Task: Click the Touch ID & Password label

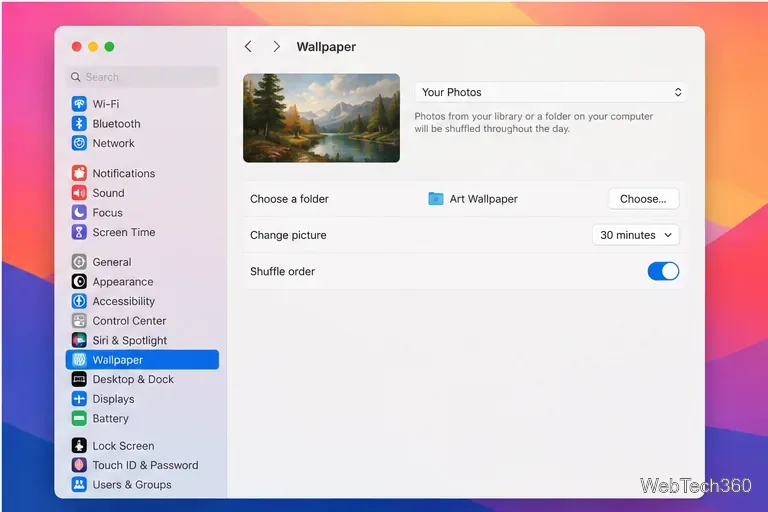Action: point(145,465)
